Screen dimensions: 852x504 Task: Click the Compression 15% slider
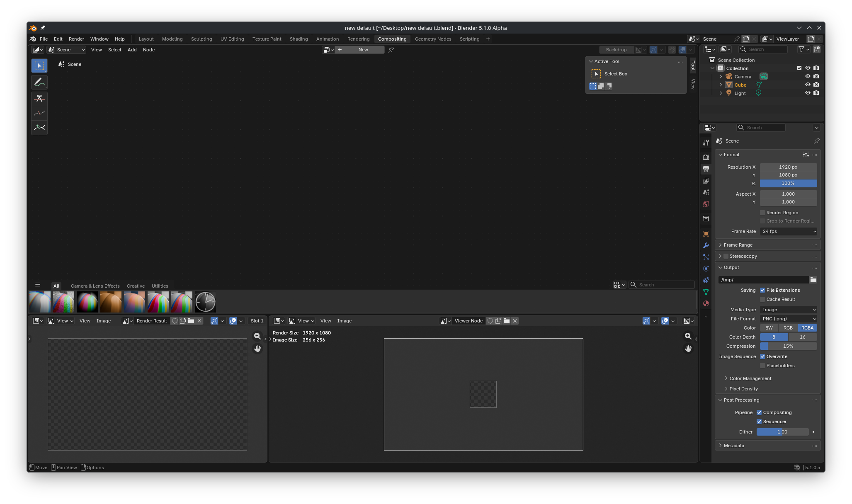(x=789, y=346)
